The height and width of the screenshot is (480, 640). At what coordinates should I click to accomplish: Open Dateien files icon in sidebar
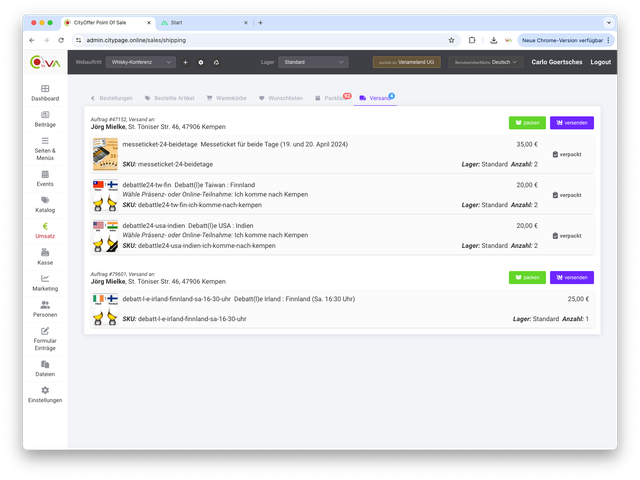click(45, 363)
